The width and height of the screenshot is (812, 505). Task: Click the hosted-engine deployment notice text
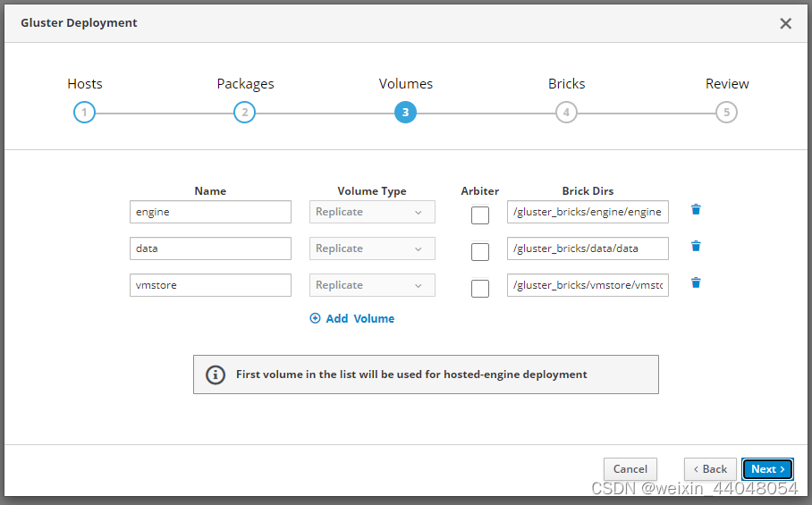411,375
